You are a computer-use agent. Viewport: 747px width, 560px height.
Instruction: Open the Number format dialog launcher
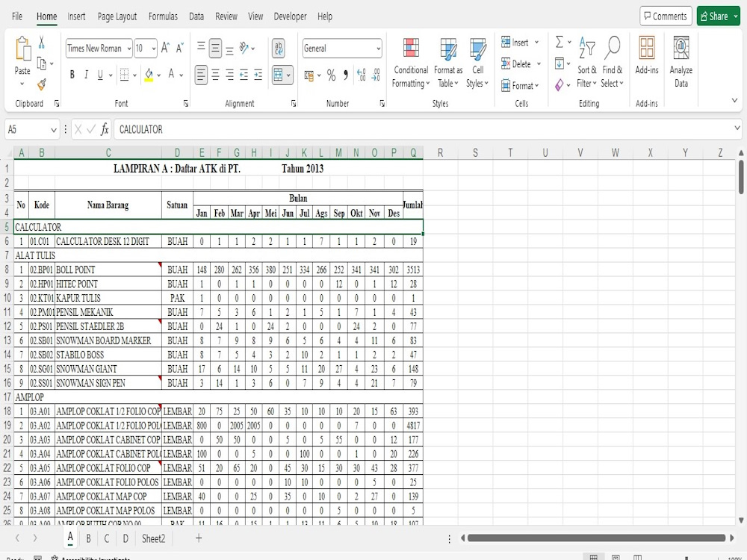coord(382,103)
